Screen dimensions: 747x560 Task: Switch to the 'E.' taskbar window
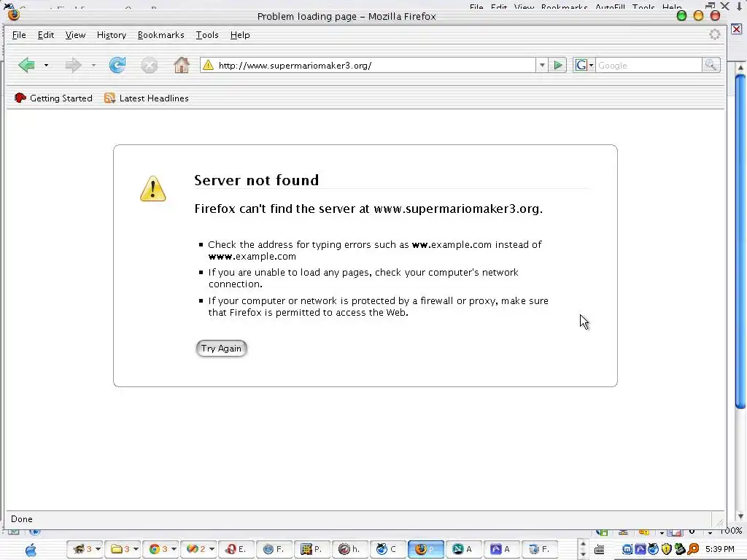[x=236, y=549]
